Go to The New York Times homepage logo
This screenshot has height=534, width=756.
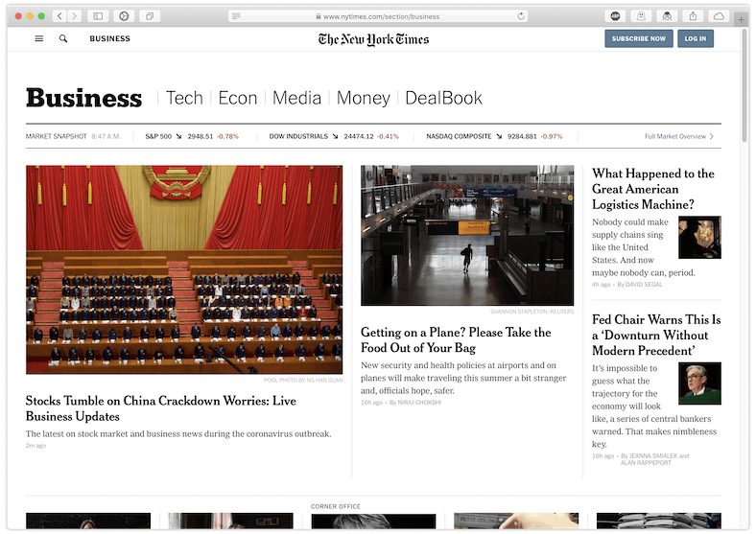[373, 39]
